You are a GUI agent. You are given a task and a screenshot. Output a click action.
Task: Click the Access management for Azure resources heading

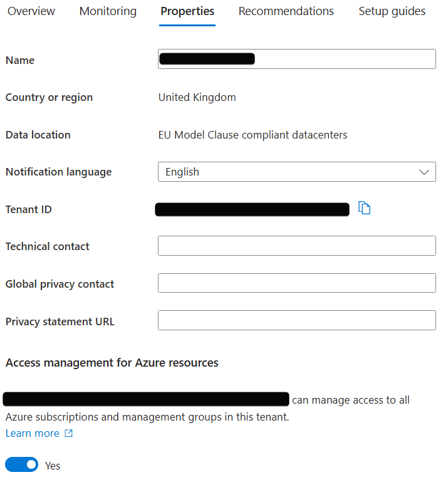tap(112, 363)
